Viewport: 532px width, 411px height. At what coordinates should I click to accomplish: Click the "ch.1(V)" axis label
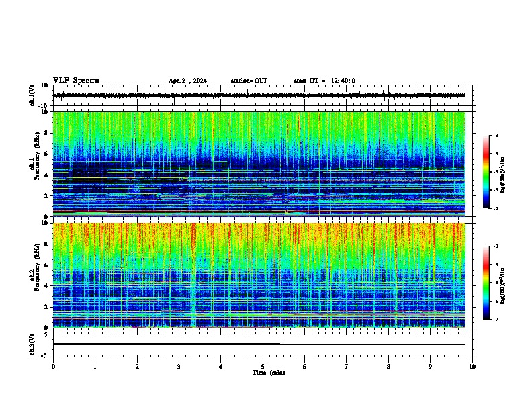pos(32,95)
